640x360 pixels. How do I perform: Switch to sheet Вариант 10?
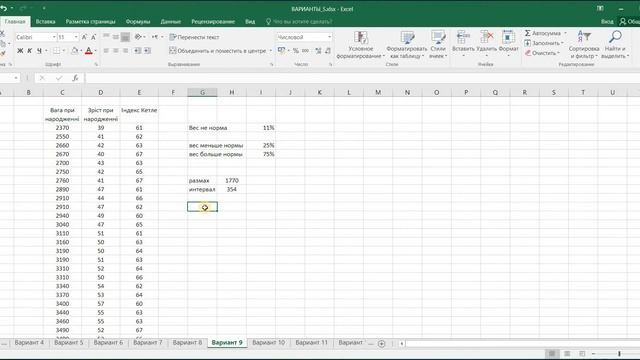269,343
